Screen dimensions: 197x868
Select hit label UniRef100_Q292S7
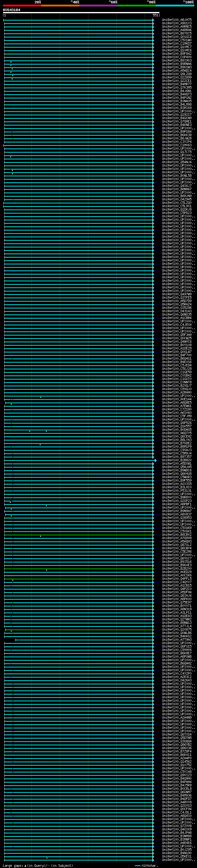coord(176,115)
